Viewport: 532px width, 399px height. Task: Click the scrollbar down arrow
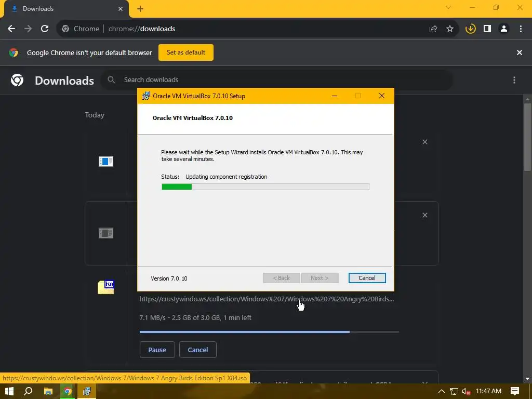pos(527,379)
